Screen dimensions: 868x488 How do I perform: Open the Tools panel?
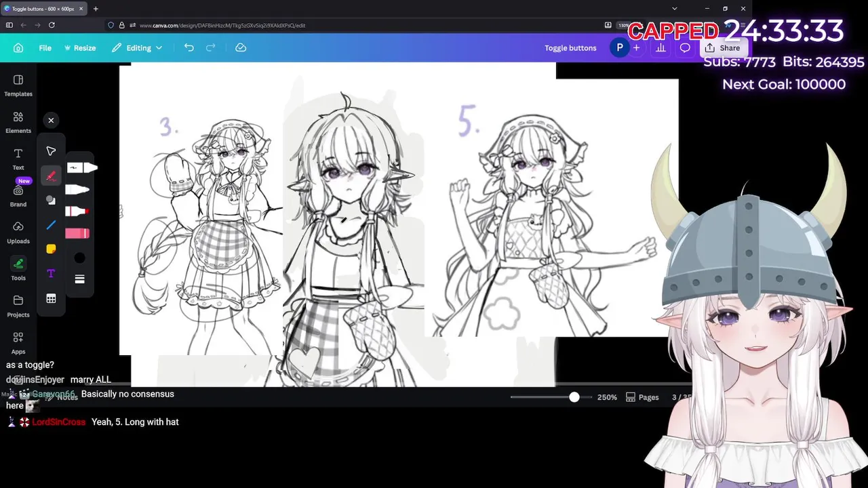(x=18, y=269)
